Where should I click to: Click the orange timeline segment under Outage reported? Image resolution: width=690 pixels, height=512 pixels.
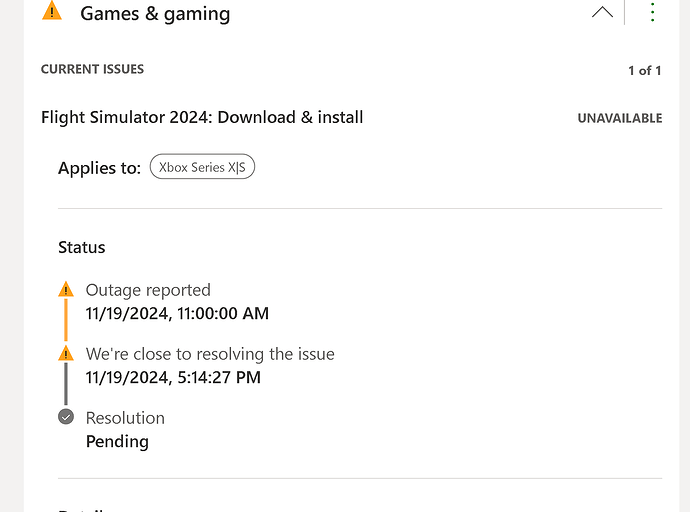click(x=66, y=321)
